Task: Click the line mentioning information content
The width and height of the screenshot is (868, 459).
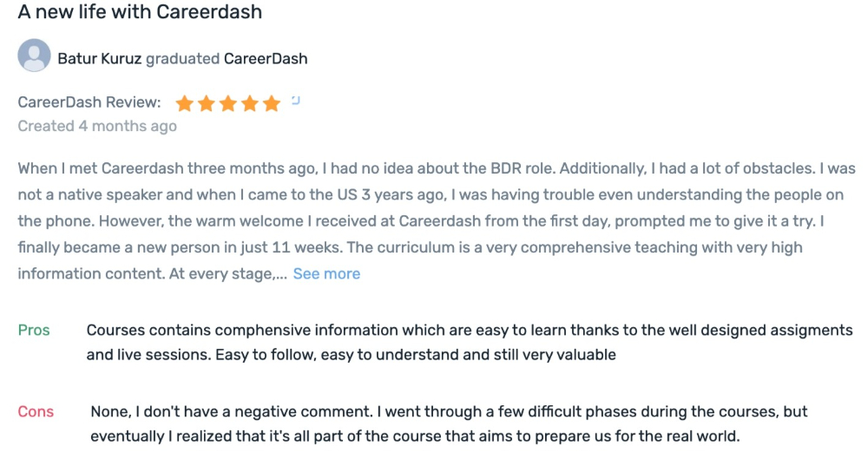Action: pyautogui.click(x=152, y=273)
